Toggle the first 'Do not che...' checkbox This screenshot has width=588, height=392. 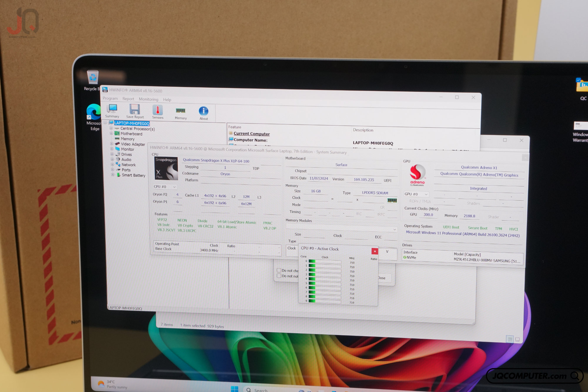[279, 270]
